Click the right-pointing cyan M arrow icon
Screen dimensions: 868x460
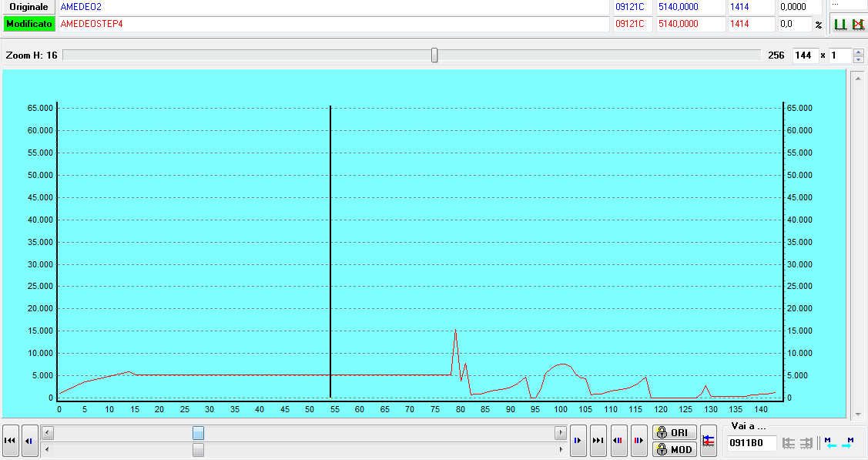[848, 443]
